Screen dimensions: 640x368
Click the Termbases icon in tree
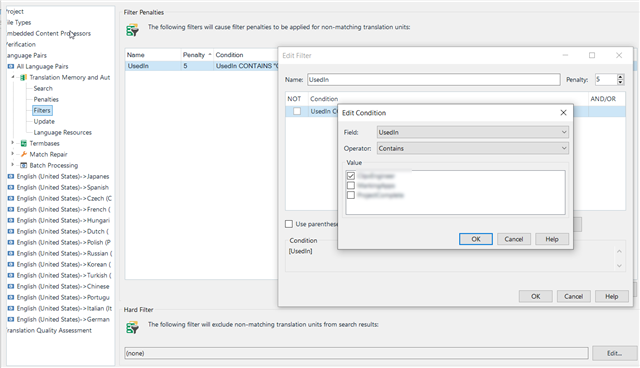(x=24, y=143)
